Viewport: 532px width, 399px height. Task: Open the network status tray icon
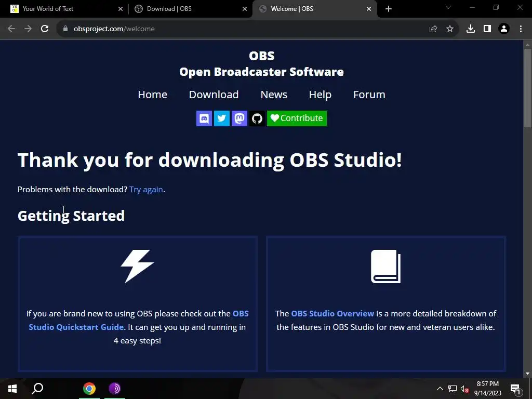coord(453,389)
